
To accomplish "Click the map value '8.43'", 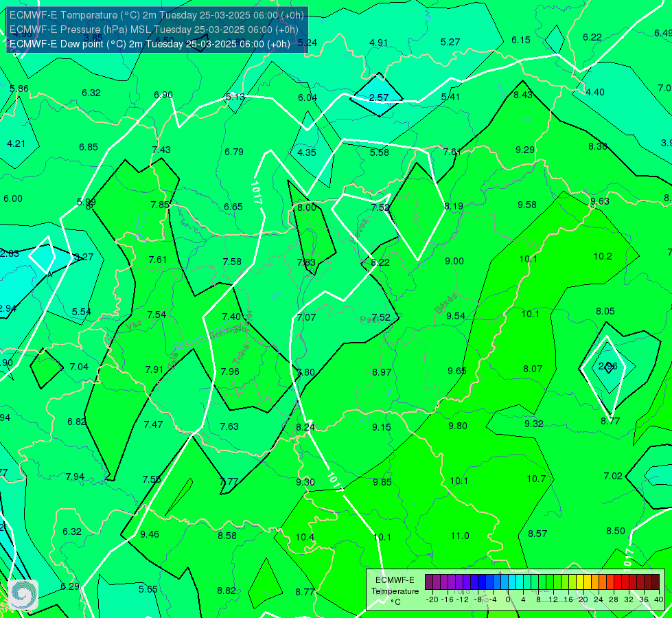I will [x=523, y=95].
